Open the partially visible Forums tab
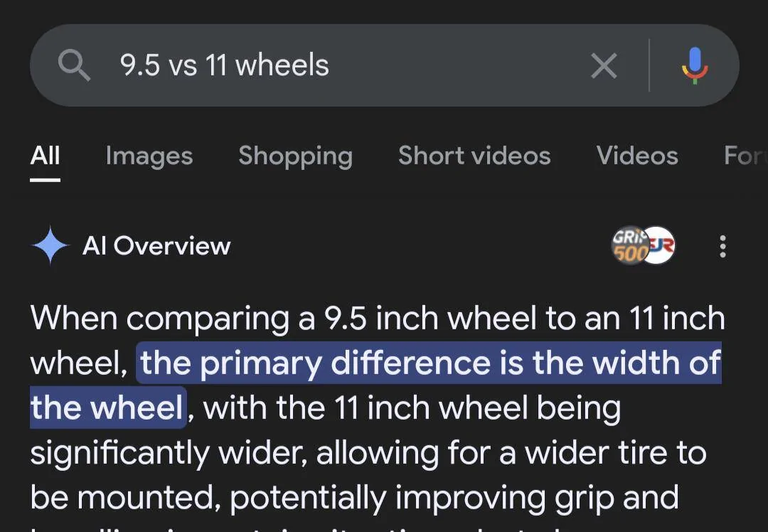 coord(745,156)
